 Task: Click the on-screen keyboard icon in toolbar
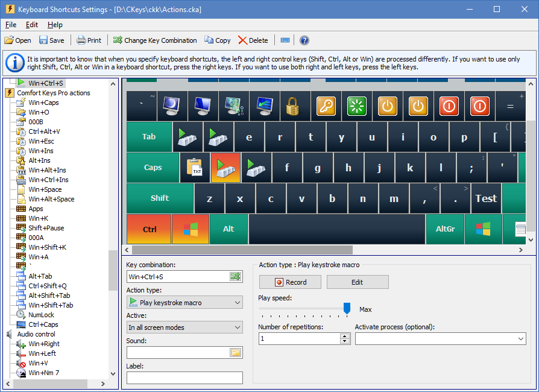pyautogui.click(x=285, y=40)
